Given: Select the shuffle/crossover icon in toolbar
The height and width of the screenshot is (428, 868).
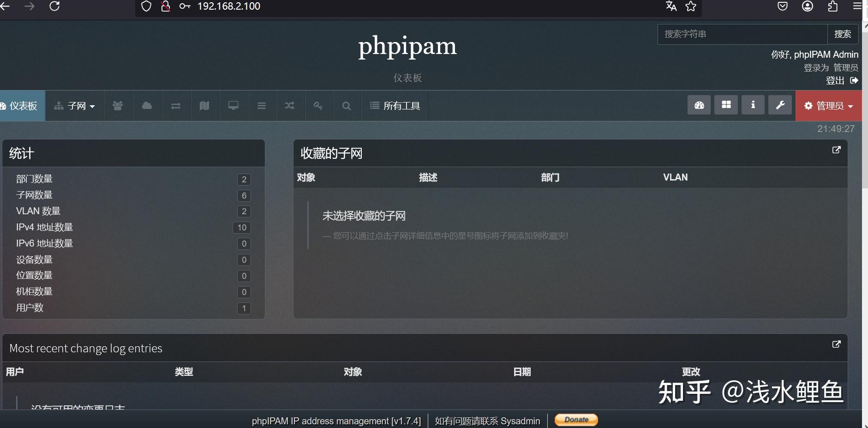Looking at the screenshot, I should [290, 106].
